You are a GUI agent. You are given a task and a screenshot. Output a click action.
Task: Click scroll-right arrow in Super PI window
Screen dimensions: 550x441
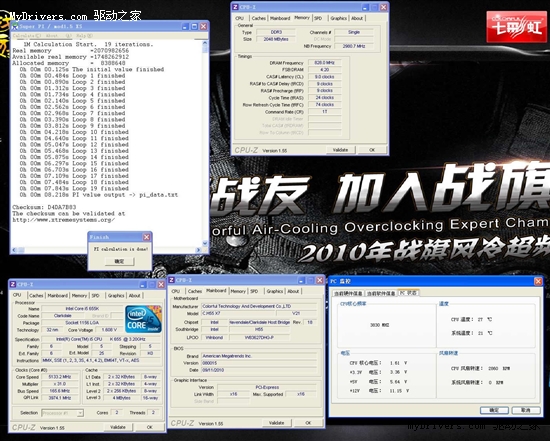coord(199,250)
